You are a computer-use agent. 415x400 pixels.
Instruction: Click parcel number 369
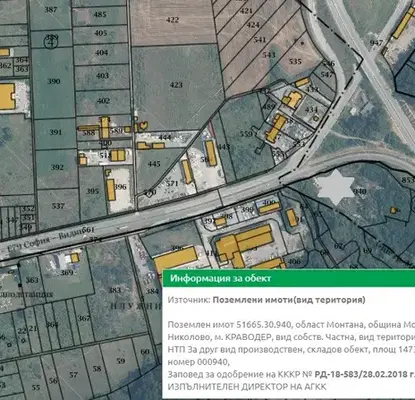click(67, 273)
